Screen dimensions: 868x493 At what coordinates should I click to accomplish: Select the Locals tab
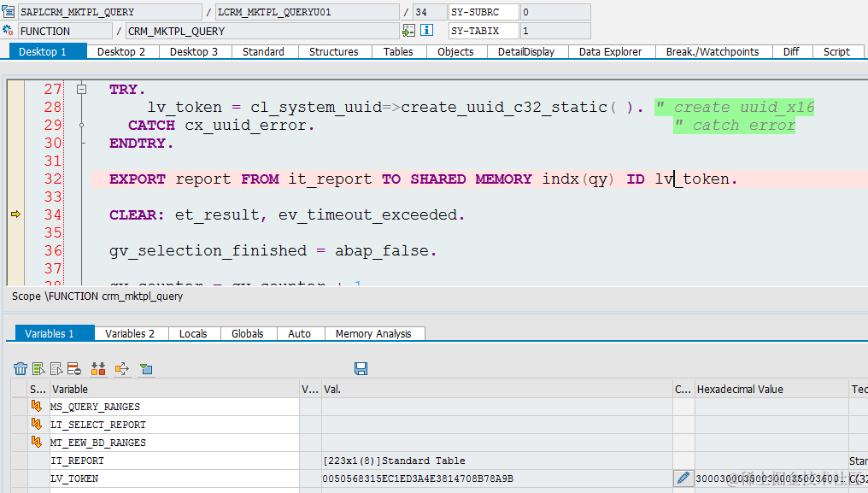pyautogui.click(x=193, y=333)
